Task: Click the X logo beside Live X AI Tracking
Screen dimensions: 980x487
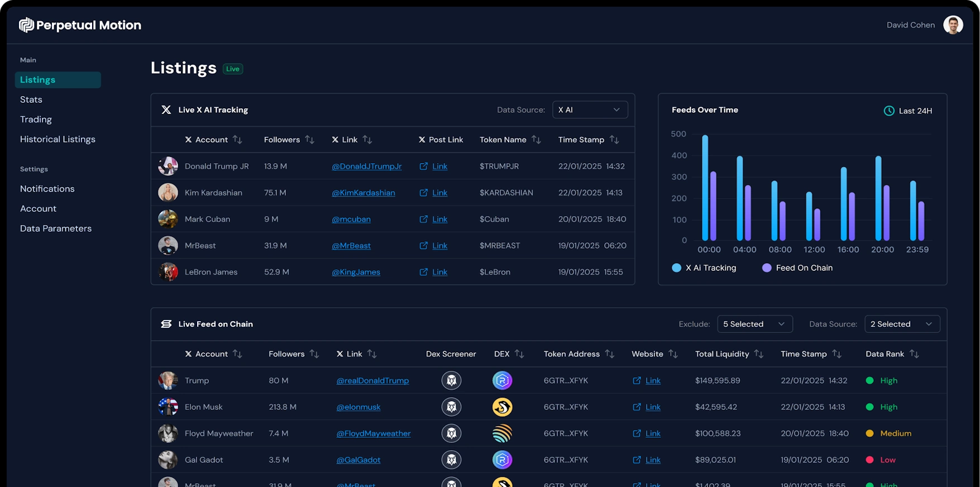Action: pyautogui.click(x=166, y=110)
